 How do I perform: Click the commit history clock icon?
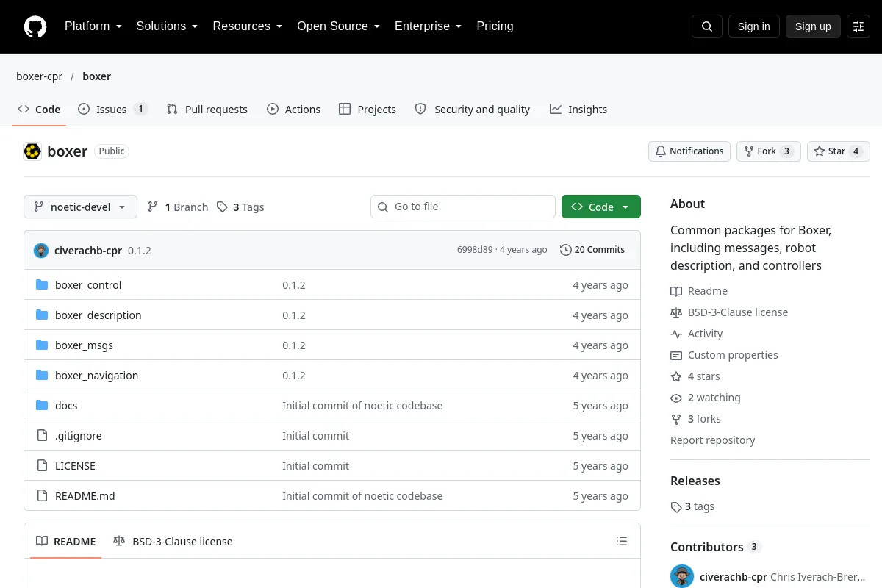(565, 250)
